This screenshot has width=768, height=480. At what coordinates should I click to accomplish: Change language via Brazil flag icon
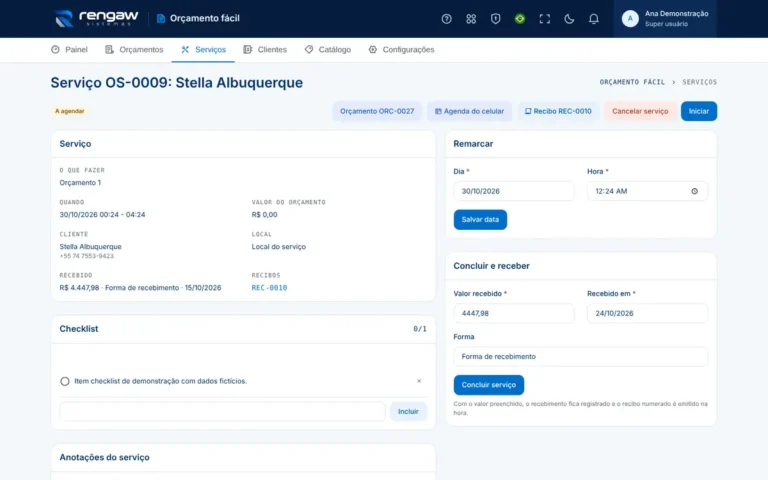pyautogui.click(x=520, y=19)
